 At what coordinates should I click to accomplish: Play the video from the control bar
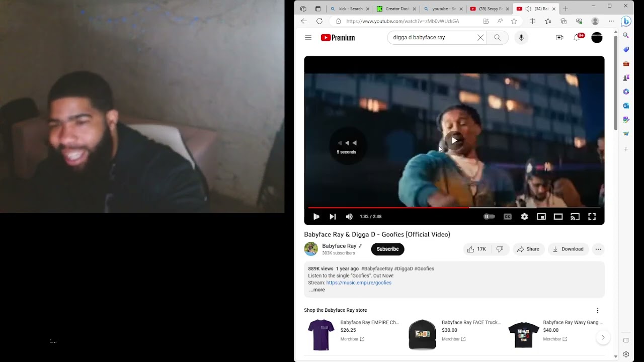point(316,217)
